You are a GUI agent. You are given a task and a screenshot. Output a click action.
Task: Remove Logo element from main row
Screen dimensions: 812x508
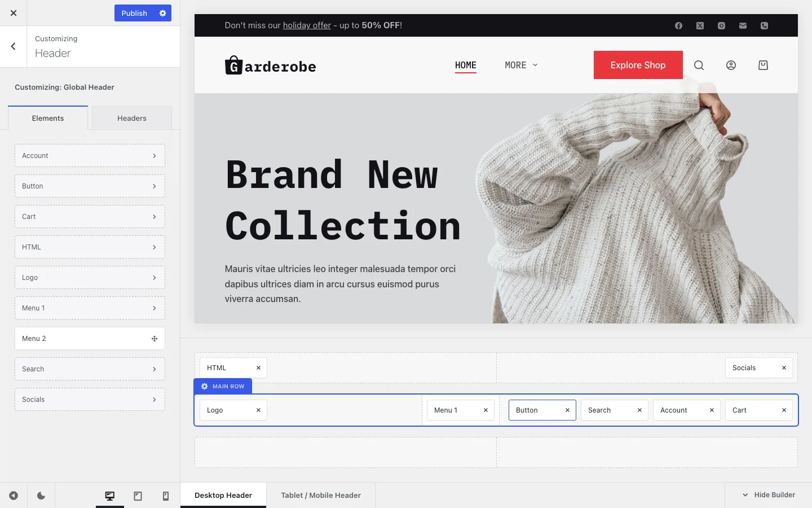[258, 410]
